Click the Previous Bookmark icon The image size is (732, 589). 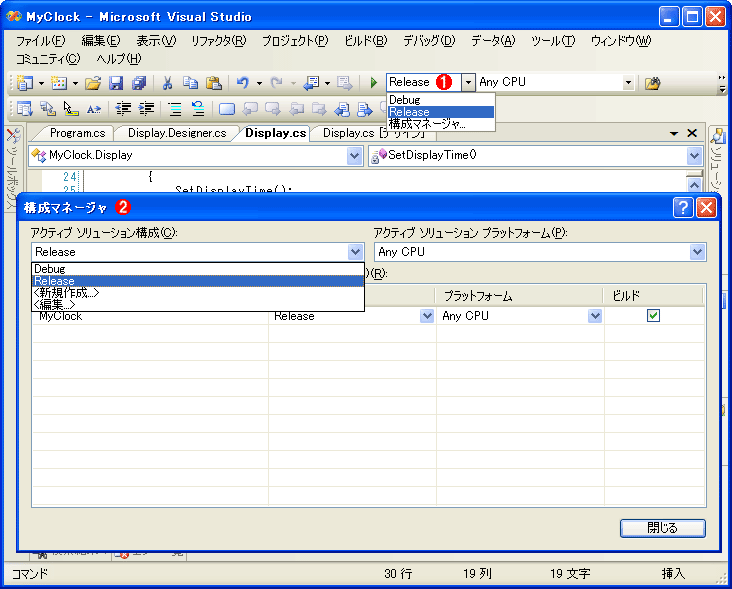click(x=250, y=109)
